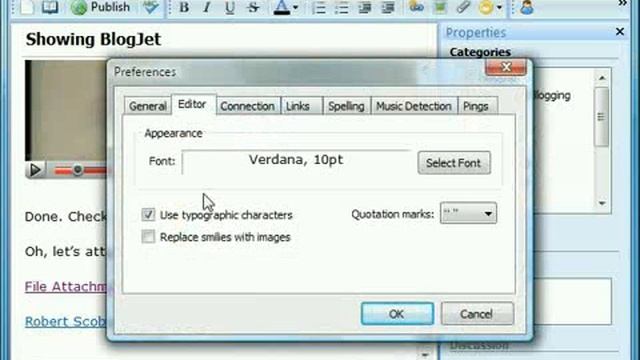Open the File Attachment link
This screenshot has height=360, width=640.
click(x=65, y=287)
